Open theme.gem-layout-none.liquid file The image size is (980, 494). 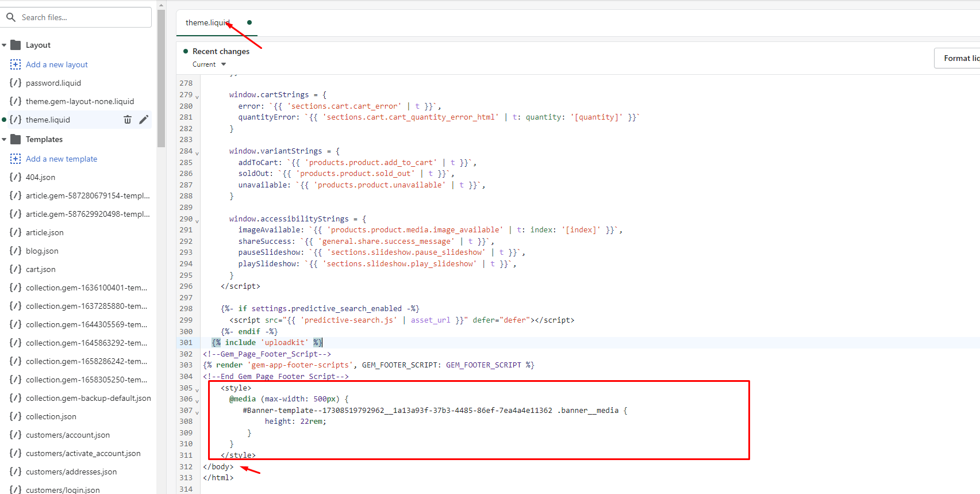point(80,101)
